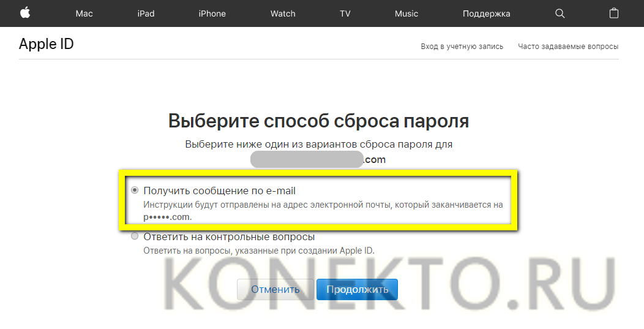
Task: Select the Получить сообщение по e-mail radio button
Action: click(x=135, y=191)
